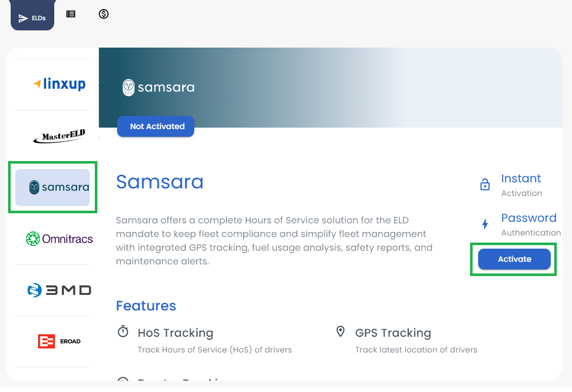The width and height of the screenshot is (572, 392).
Task: Click the list view icon in the top bar
Action: tap(70, 14)
